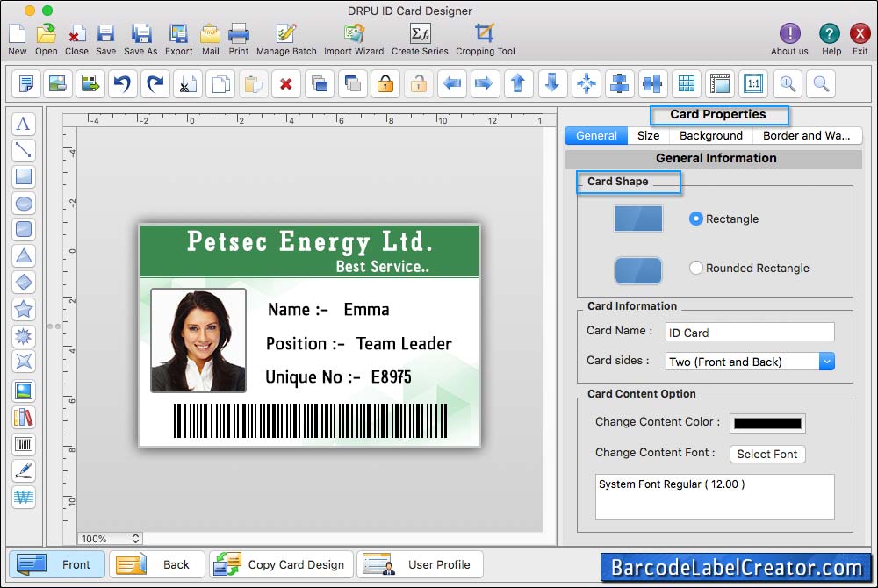
Task: Redo the last action
Action: click(155, 84)
